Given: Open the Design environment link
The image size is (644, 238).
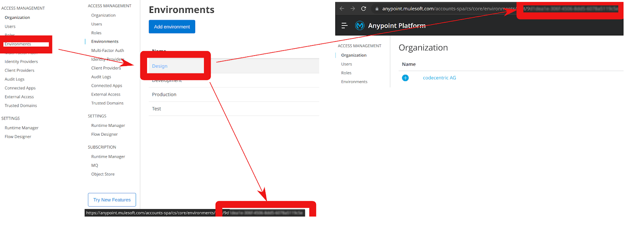Looking at the screenshot, I should point(160,66).
